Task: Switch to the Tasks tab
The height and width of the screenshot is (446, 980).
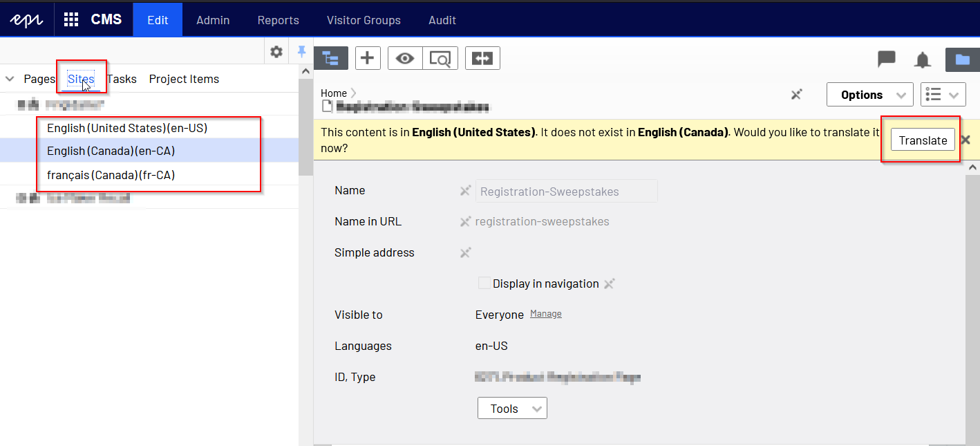Action: click(x=122, y=79)
